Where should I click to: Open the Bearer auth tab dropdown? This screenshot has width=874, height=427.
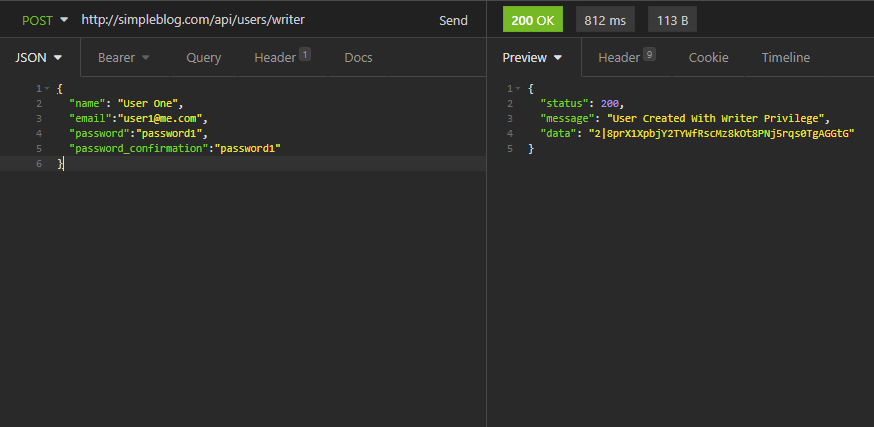(x=124, y=57)
